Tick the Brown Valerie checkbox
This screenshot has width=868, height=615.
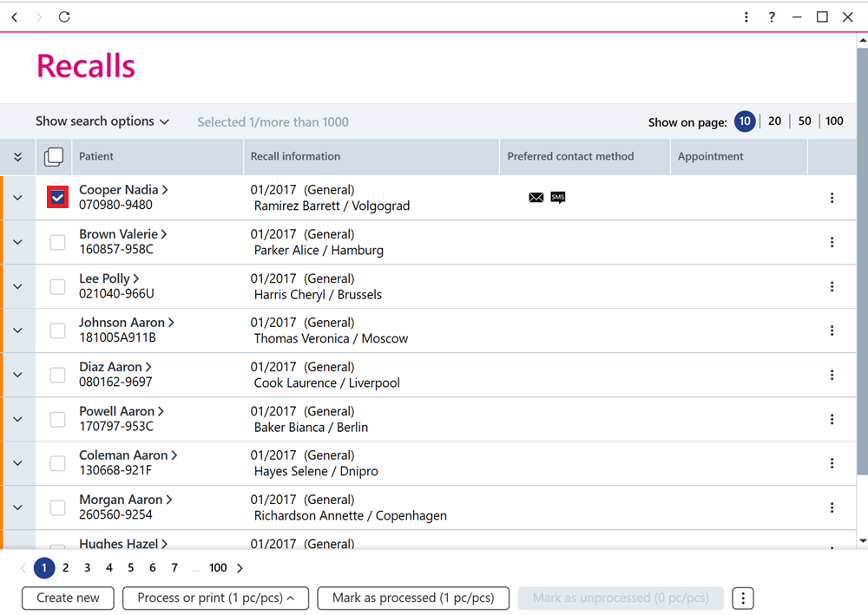coord(57,242)
